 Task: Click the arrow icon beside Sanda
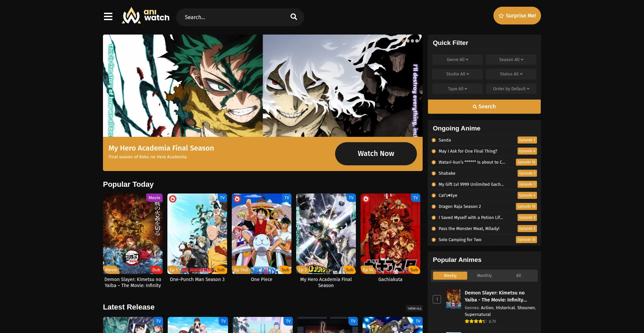434,140
